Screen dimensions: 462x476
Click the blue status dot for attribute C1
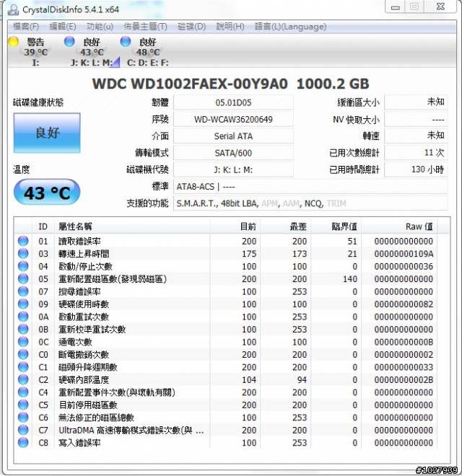pyautogui.click(x=23, y=367)
